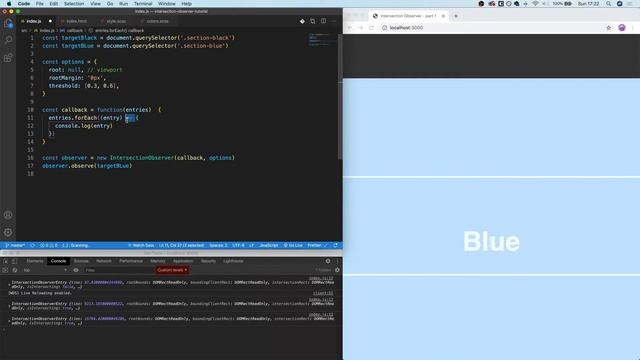This screenshot has height=360, width=640.
Task: Expand the second IntersectionObserverEntry log
Action: pyautogui.click(x=9, y=306)
